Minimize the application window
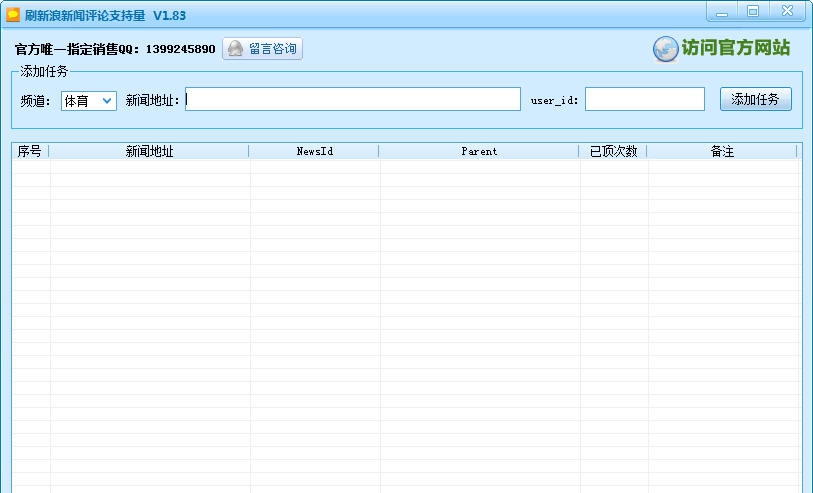Viewport: 813px width, 493px height. click(x=724, y=12)
